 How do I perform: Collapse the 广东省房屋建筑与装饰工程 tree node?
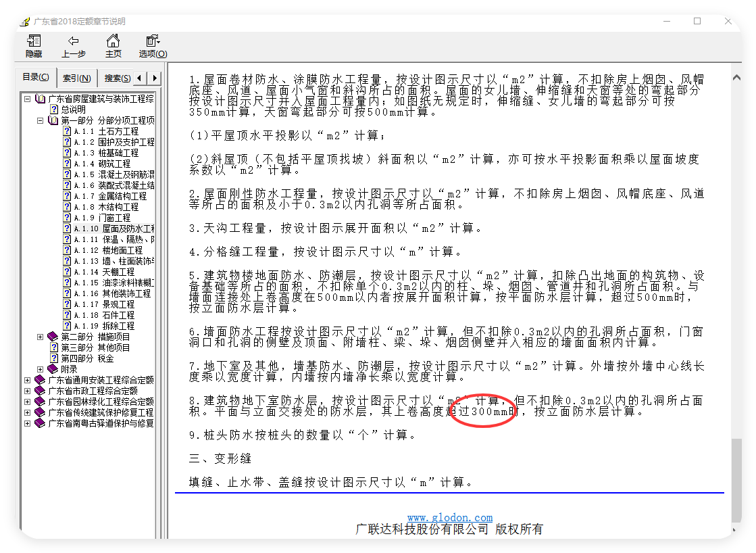click(28, 99)
